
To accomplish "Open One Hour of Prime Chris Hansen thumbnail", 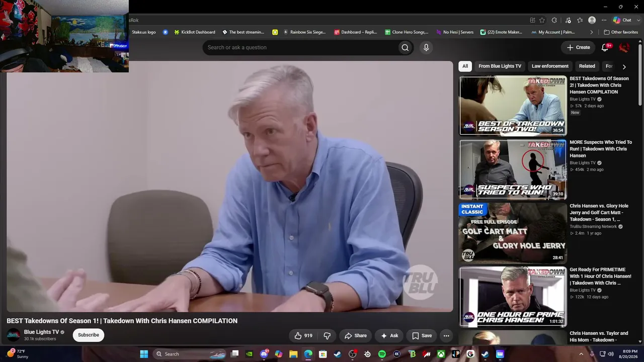I will (x=513, y=297).
